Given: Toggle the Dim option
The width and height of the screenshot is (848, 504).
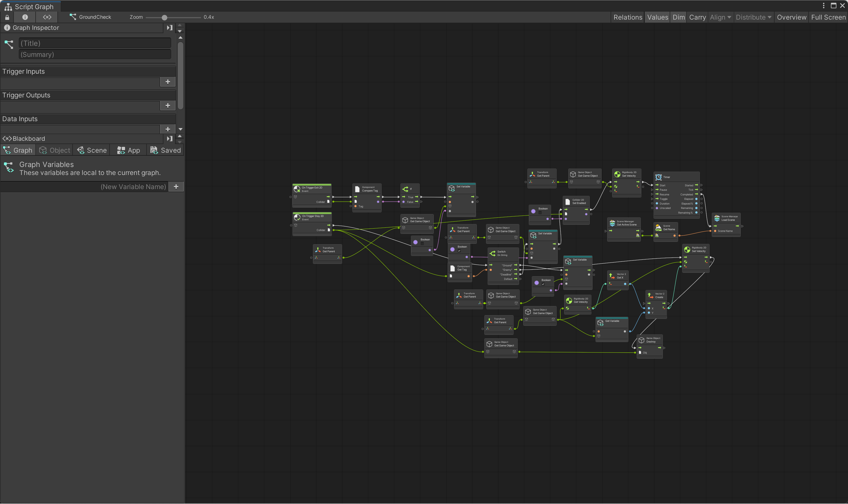Looking at the screenshot, I should tap(678, 17).
